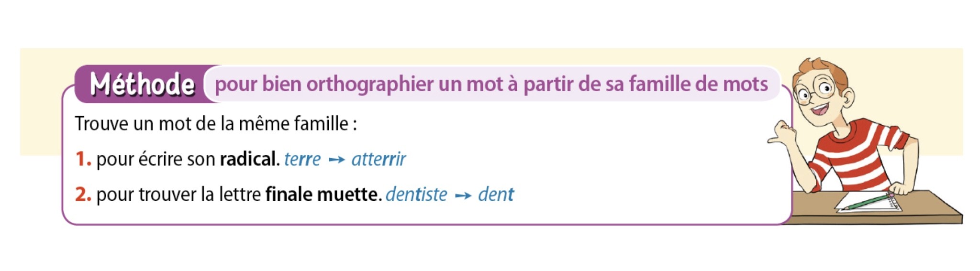This screenshot has width=980, height=271.
Task: Click the word 'atterrir' example
Action: [x=379, y=159]
